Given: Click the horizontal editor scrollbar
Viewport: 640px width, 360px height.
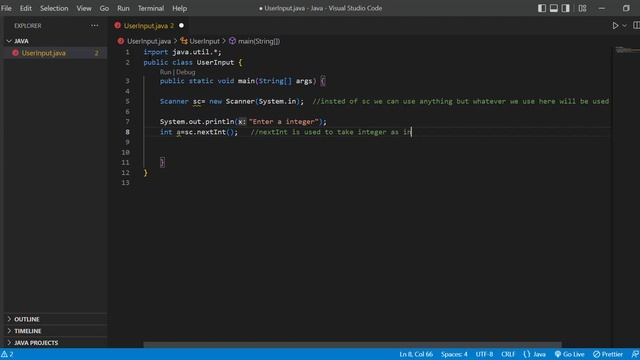Looking at the screenshot, I should tap(352, 345).
